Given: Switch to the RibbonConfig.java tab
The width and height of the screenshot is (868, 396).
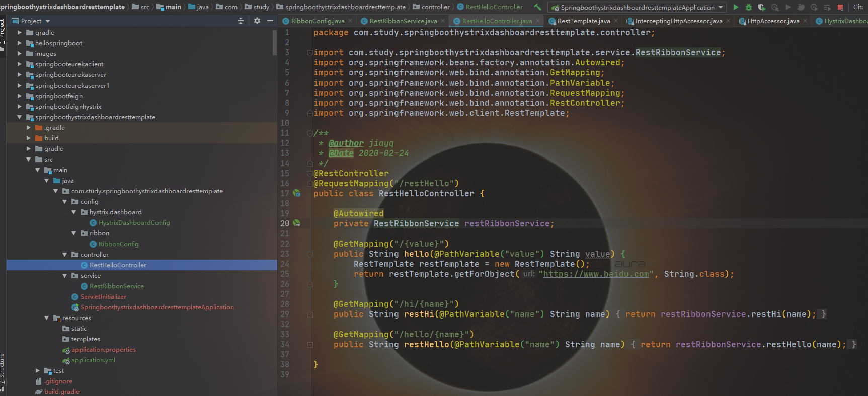Looking at the screenshot, I should coord(318,21).
